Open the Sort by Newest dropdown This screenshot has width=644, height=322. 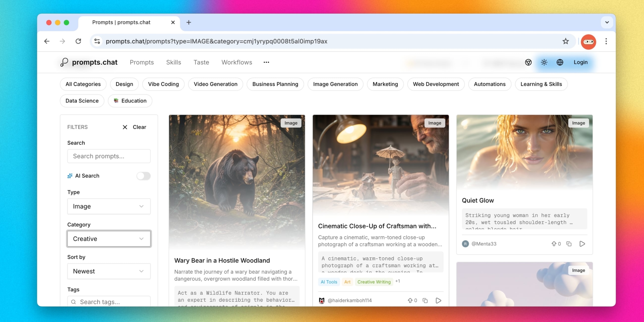click(109, 271)
